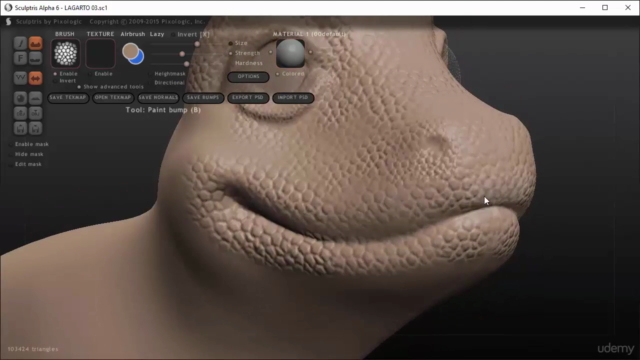This screenshot has width=640, height=360.
Task: Click the sphere icon in left toolbar
Action: click(x=20, y=98)
